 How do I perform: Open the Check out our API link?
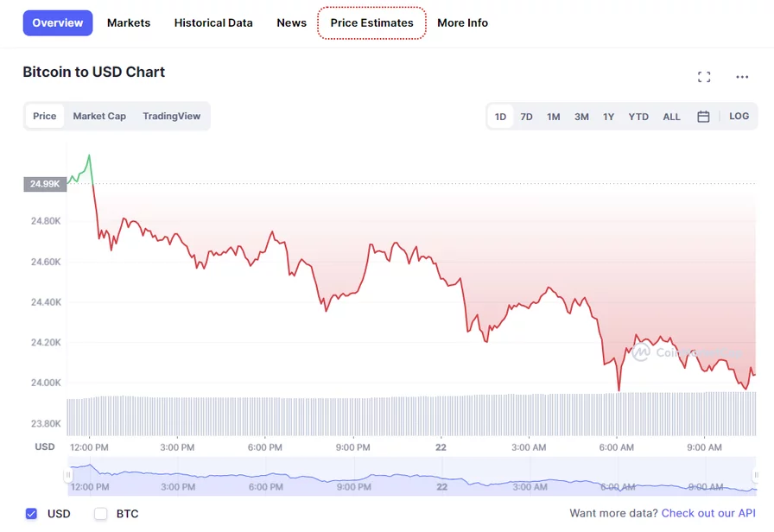click(708, 514)
